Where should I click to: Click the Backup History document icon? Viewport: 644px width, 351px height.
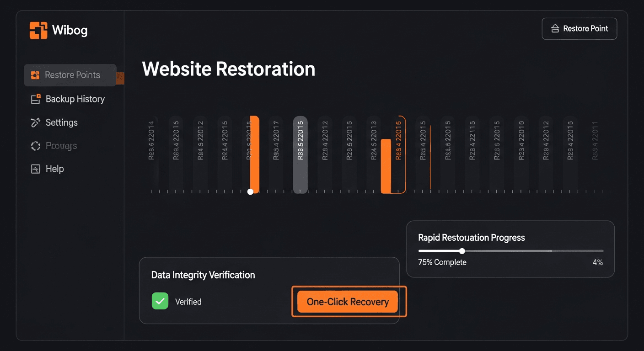tap(35, 99)
